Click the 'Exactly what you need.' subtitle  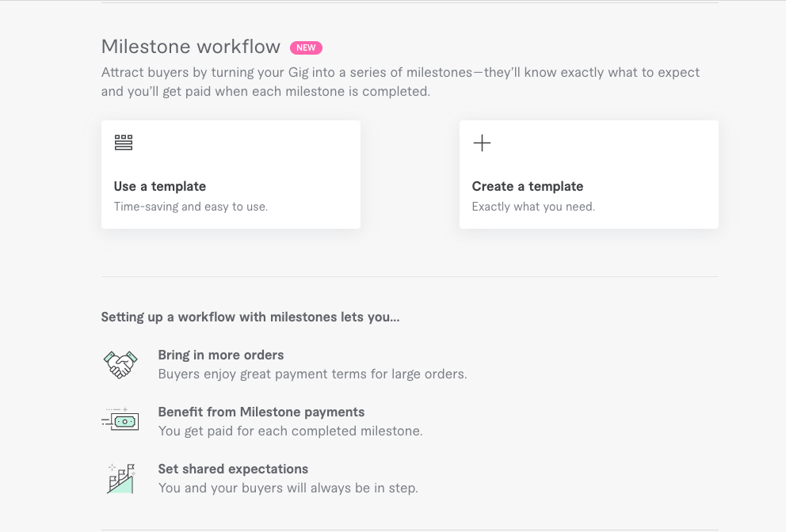coord(533,207)
